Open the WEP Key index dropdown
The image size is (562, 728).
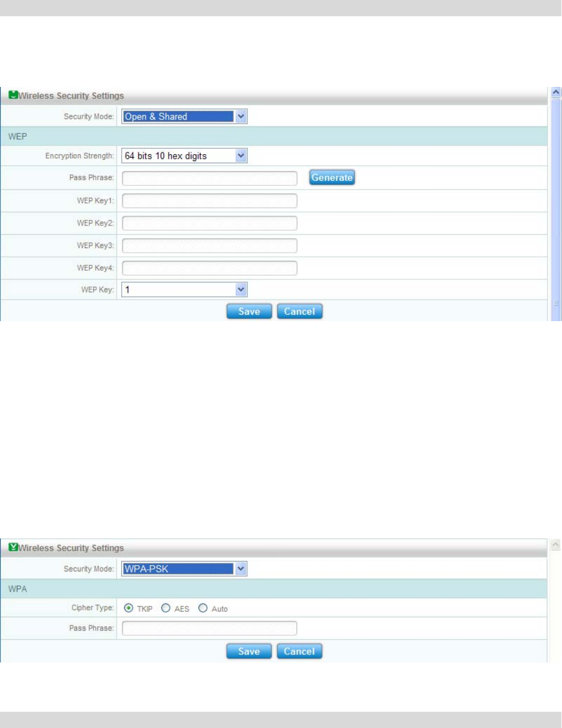point(184,289)
